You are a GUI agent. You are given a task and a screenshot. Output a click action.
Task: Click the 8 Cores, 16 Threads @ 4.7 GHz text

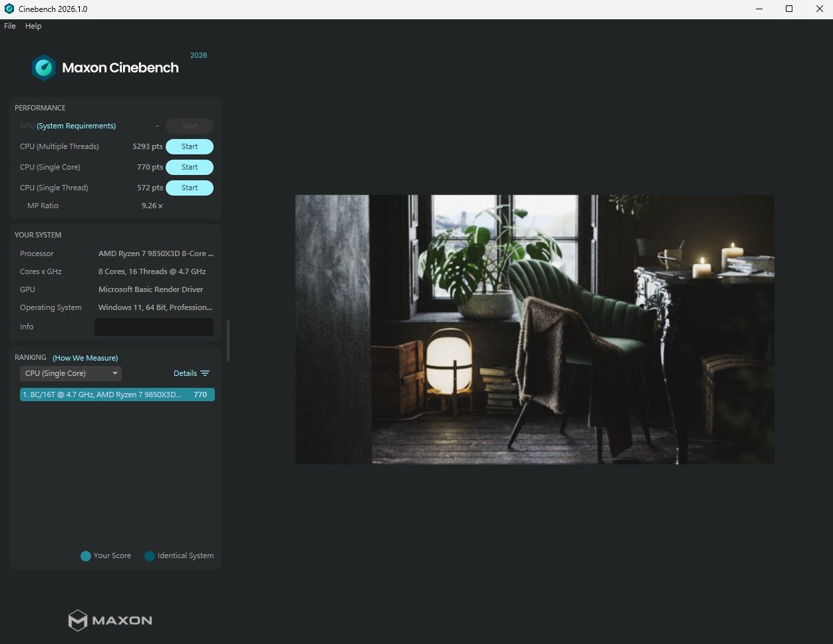coord(152,271)
